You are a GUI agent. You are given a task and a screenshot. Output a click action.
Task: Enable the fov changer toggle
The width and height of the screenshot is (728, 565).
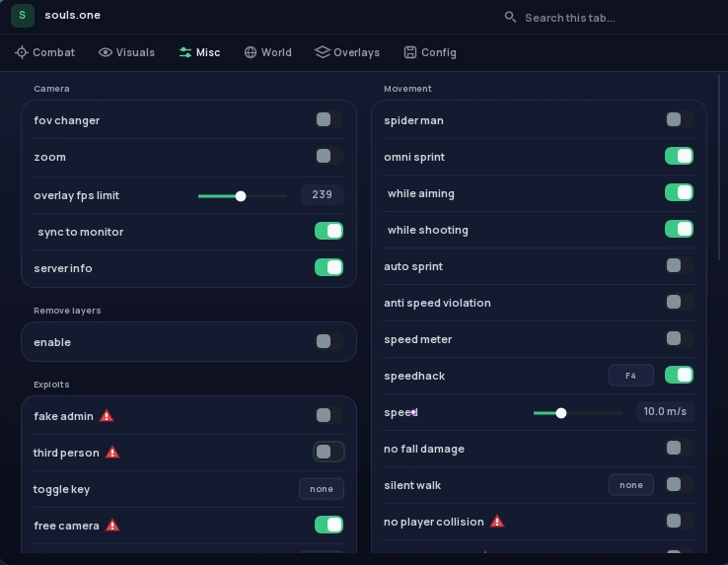coord(329,119)
